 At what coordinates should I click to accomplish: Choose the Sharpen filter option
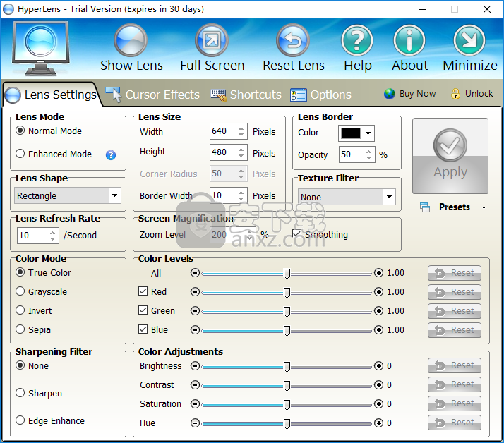point(20,393)
